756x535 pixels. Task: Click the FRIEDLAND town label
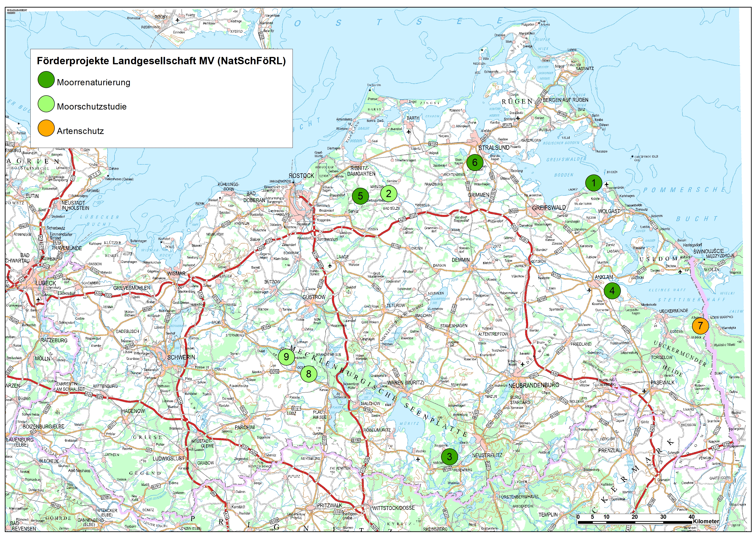pyautogui.click(x=581, y=344)
